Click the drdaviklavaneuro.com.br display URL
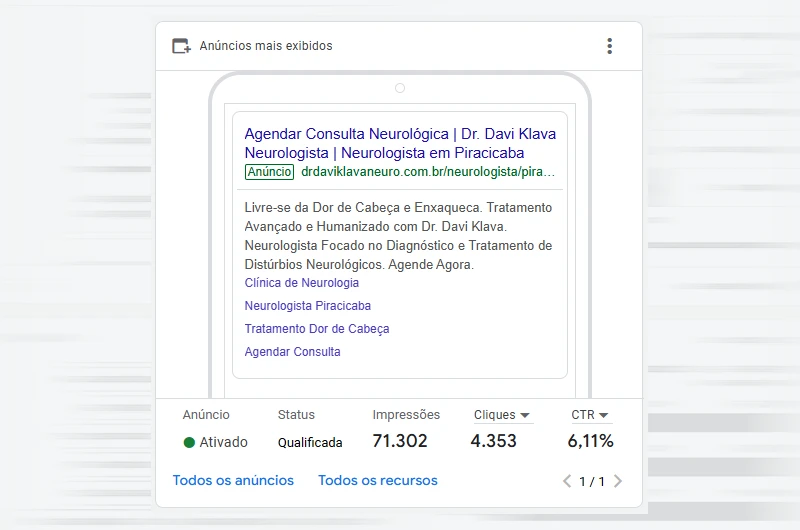The image size is (800, 530). click(x=427, y=172)
